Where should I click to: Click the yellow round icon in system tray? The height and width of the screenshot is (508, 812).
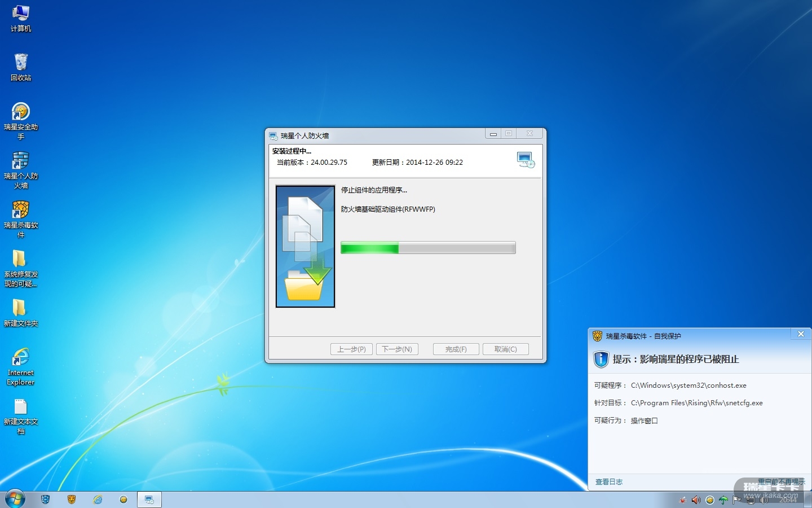click(x=710, y=500)
